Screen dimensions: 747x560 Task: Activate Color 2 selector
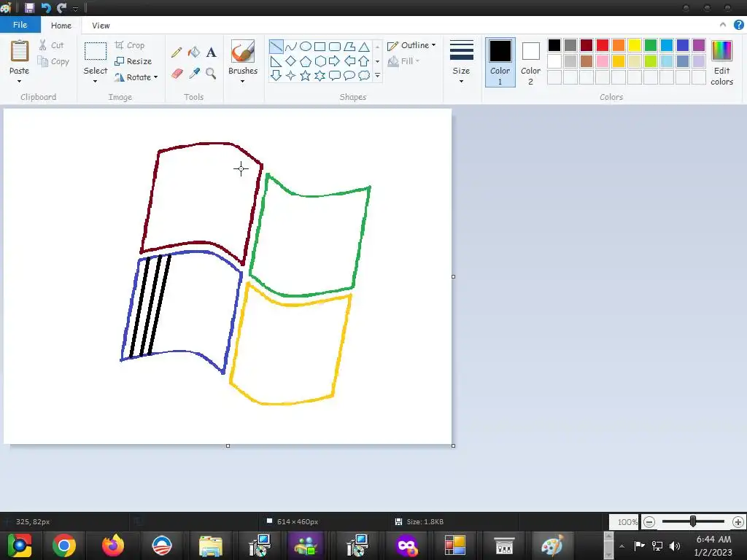[x=530, y=63]
